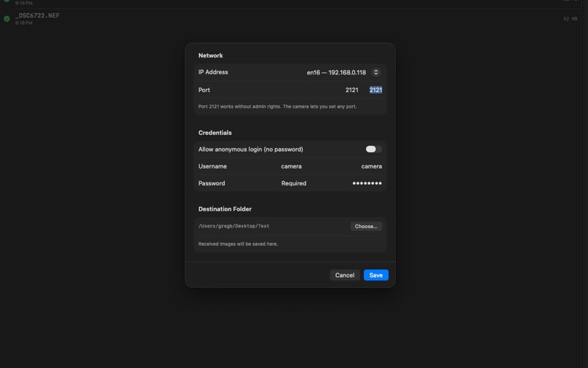
Task: Click the Destination Folder heading
Action: click(x=225, y=209)
